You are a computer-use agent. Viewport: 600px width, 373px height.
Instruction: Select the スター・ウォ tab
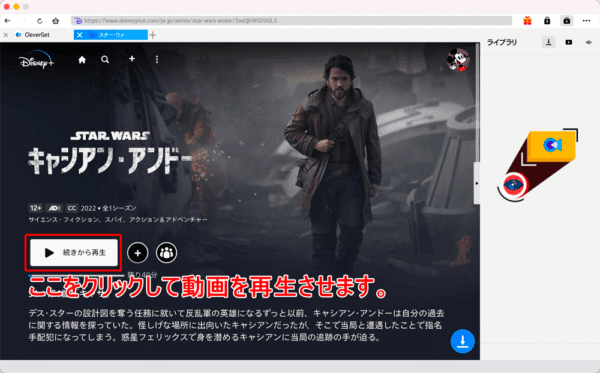coord(111,35)
